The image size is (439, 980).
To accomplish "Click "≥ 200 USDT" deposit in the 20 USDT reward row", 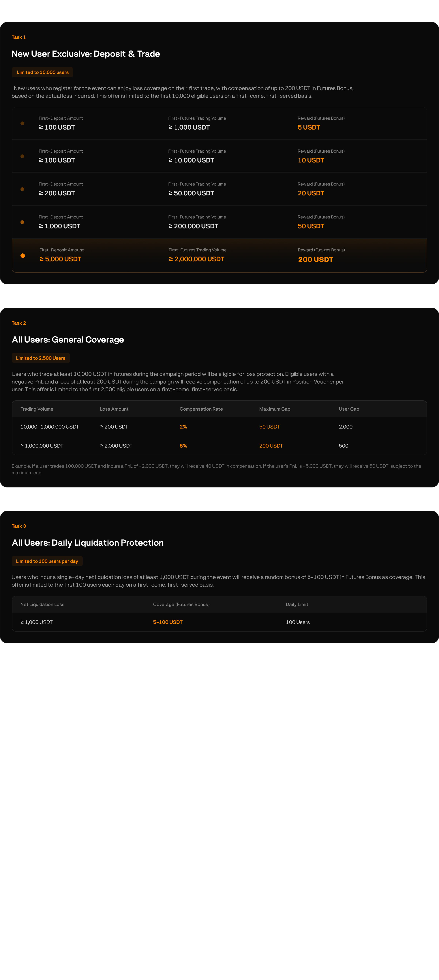I will click(x=57, y=193).
